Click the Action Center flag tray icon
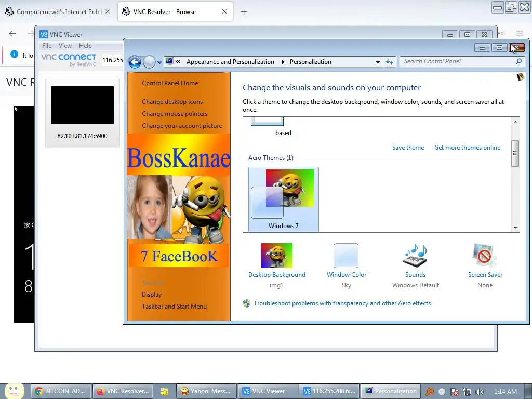Image resolution: width=532 pixels, height=399 pixels. [455, 392]
